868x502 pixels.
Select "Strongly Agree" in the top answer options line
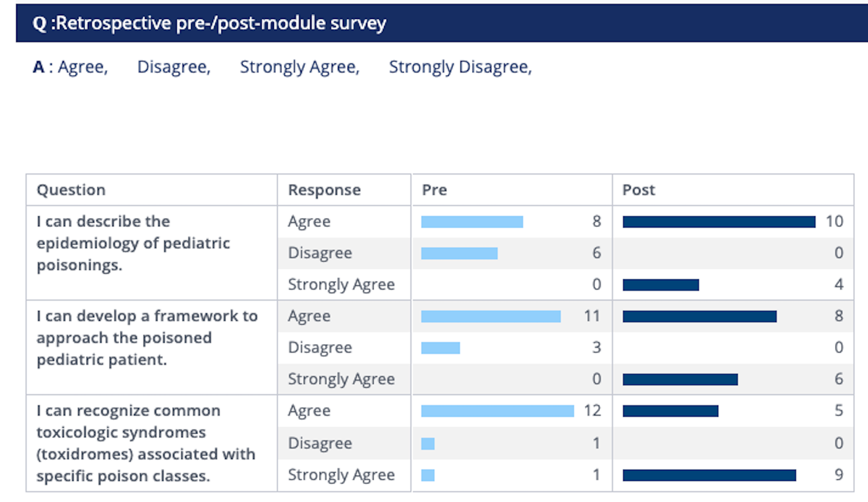[299, 67]
